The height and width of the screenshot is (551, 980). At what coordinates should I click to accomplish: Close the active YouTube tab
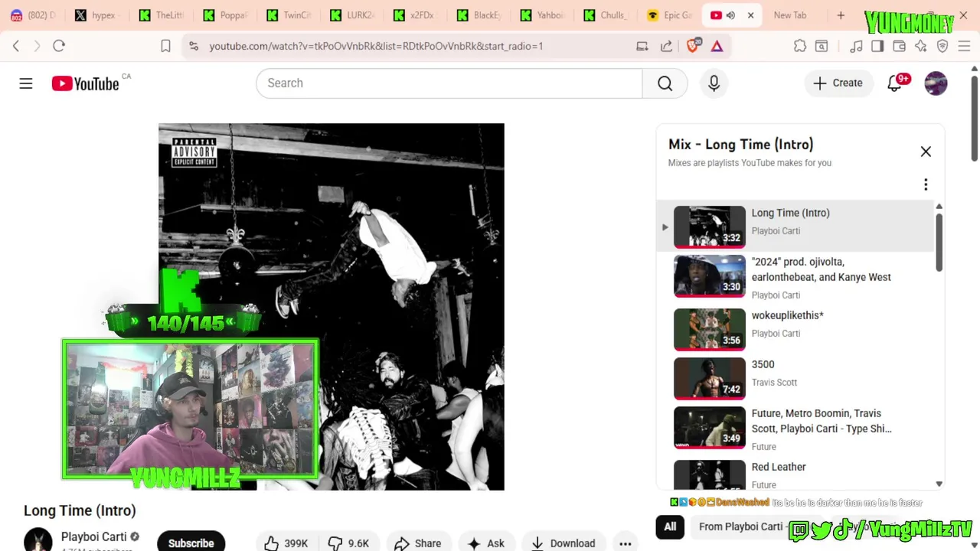751,15
